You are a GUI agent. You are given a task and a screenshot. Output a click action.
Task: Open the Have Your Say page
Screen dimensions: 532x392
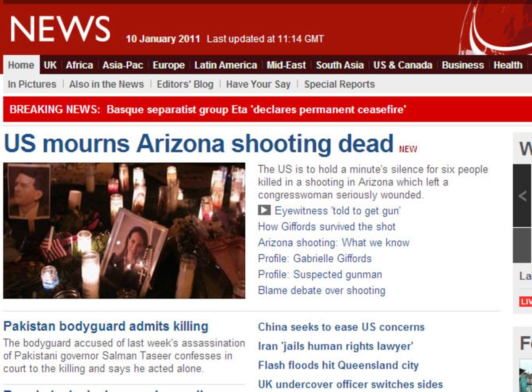click(x=258, y=84)
